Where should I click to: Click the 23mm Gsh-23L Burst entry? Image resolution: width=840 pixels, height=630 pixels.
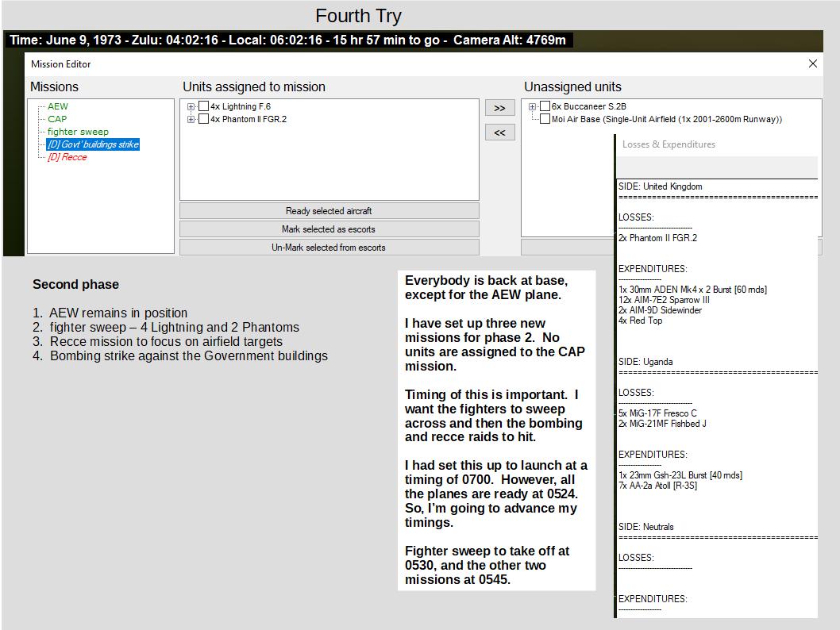coord(680,475)
